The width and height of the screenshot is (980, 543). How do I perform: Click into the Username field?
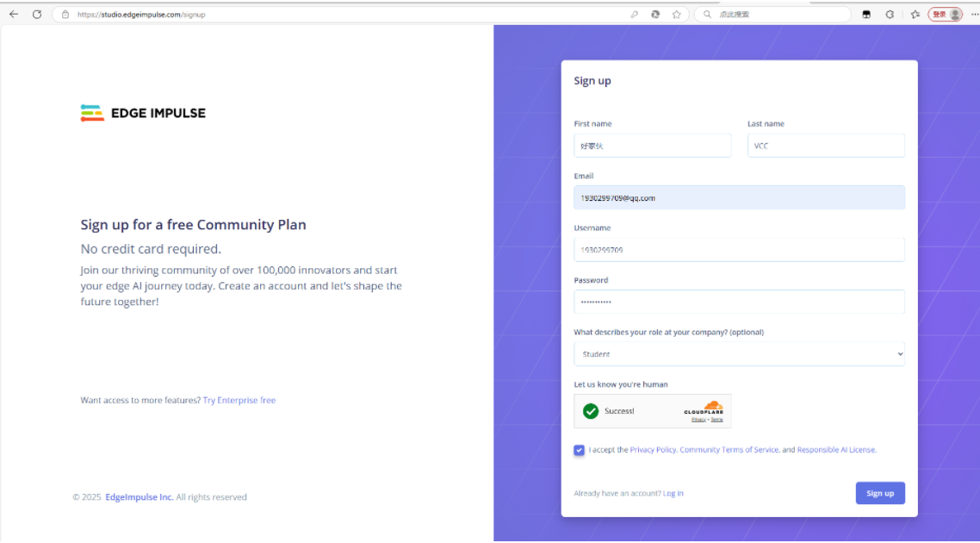pos(740,250)
